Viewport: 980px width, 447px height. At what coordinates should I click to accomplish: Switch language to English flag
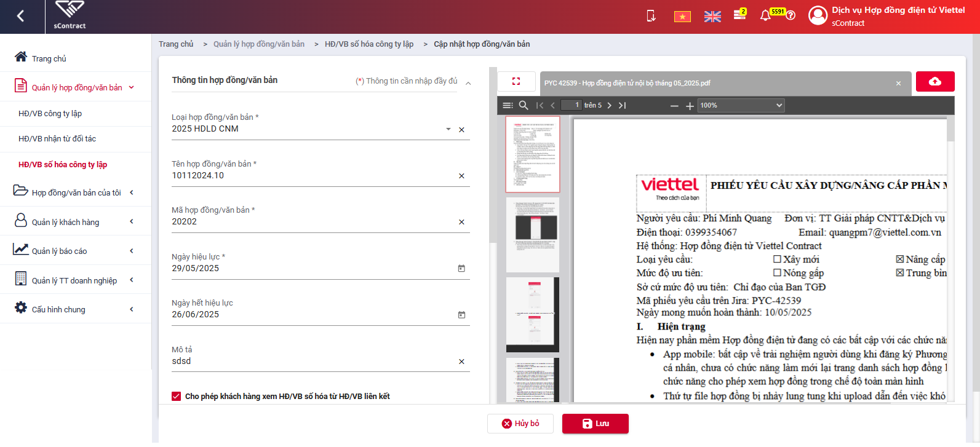712,17
